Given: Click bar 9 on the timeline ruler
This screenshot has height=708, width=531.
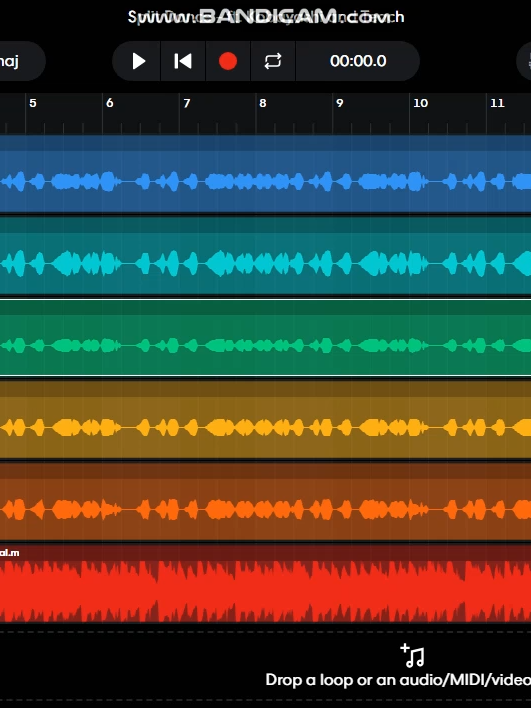Looking at the screenshot, I should [x=340, y=103].
